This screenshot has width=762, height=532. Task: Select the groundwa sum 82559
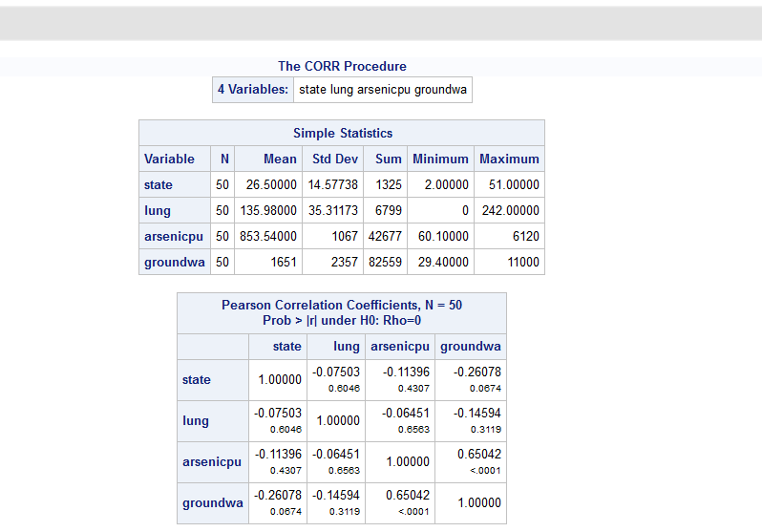[386, 262]
